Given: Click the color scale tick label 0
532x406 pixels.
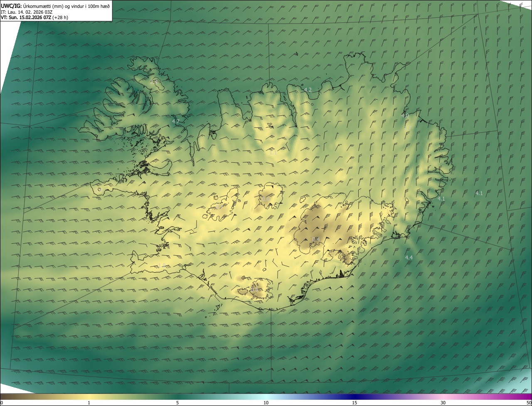Looking at the screenshot, I should coord(1,403).
